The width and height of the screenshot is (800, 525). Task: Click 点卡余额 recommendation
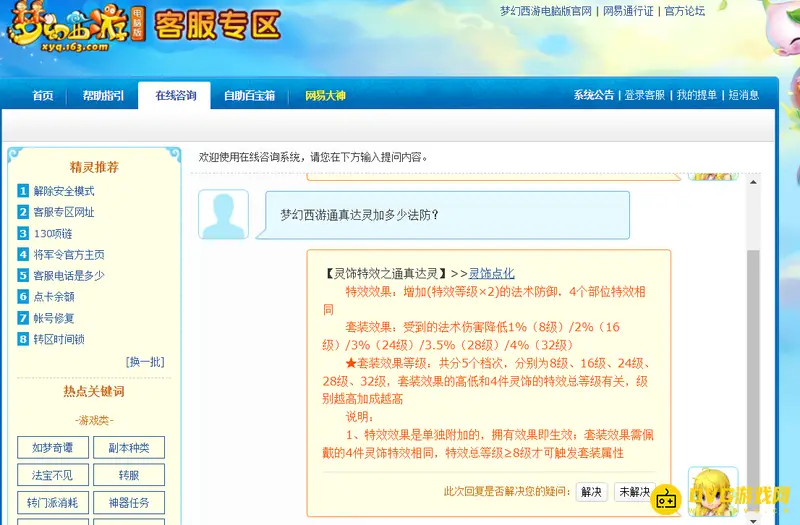tap(54, 296)
